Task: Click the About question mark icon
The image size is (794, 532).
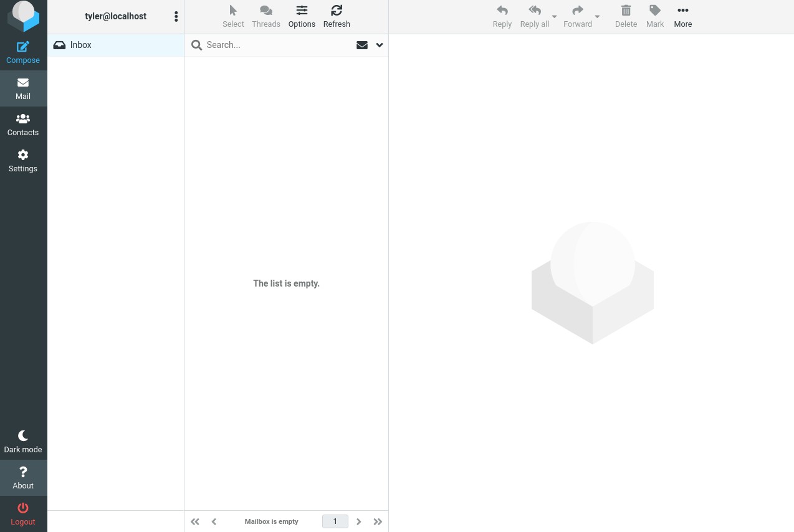Action: (23, 472)
